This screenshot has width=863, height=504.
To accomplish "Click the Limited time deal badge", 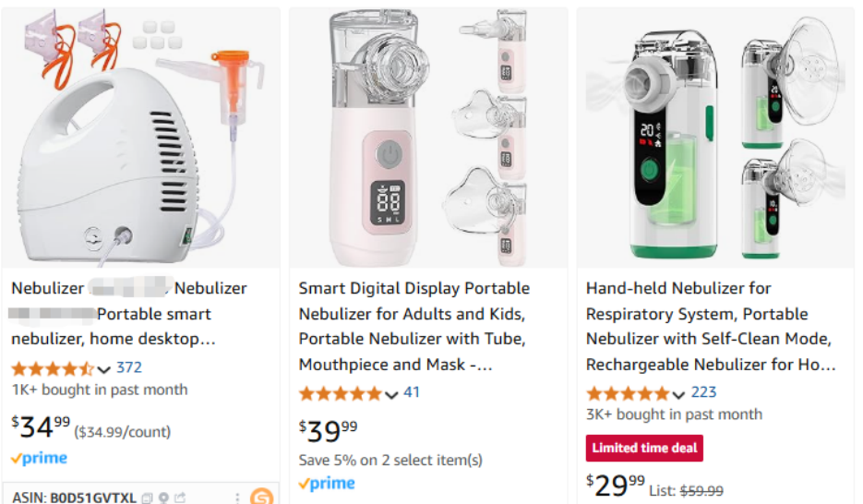I will click(644, 449).
